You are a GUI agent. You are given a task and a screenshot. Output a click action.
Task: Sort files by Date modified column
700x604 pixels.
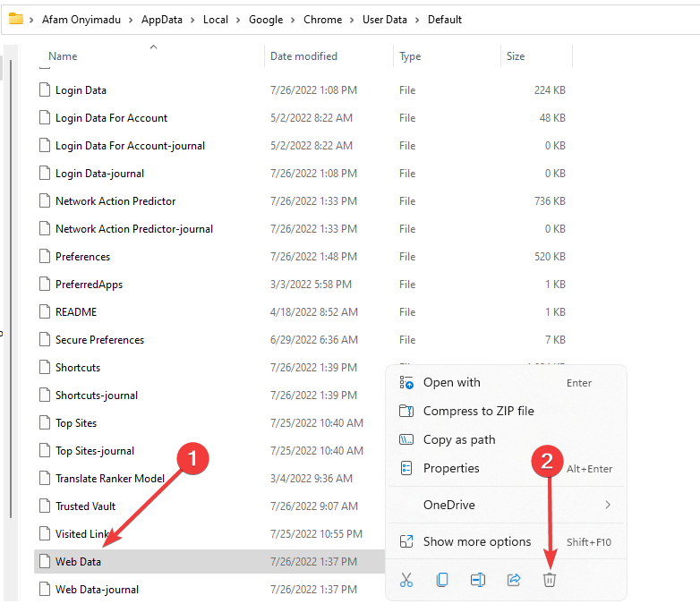(x=304, y=56)
